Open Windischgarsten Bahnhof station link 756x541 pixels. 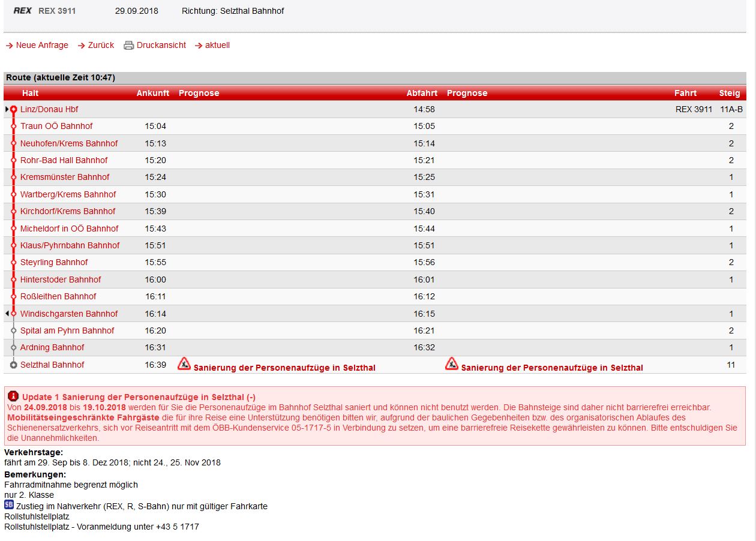click(69, 314)
